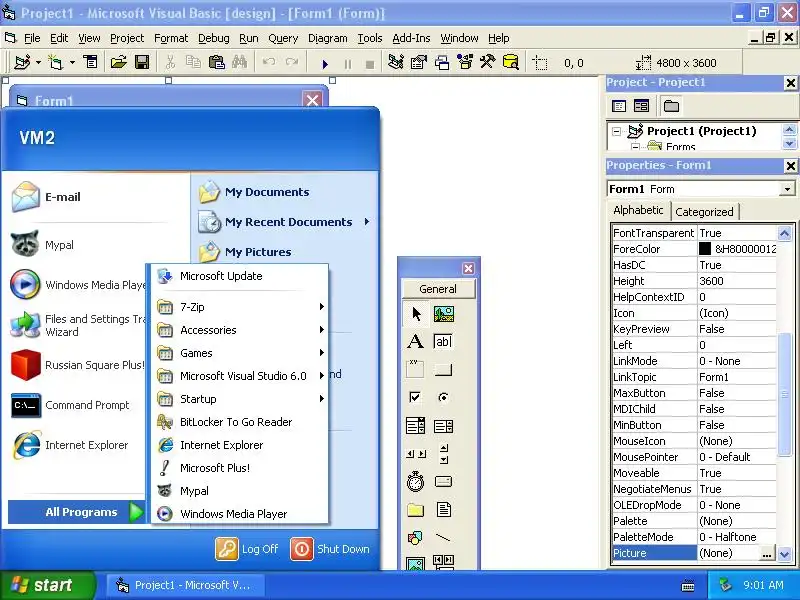Save the project with floppy disk icon
This screenshot has height=600, width=800.
click(x=142, y=63)
